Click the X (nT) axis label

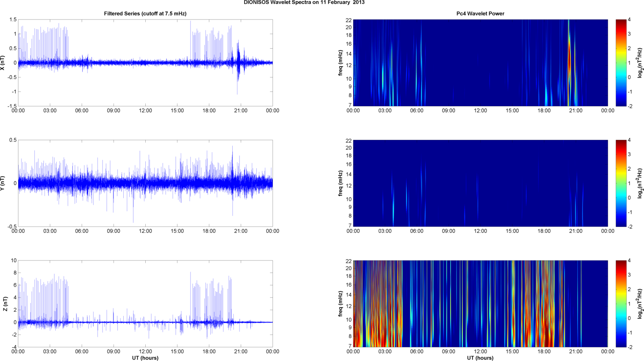[x=3, y=63]
